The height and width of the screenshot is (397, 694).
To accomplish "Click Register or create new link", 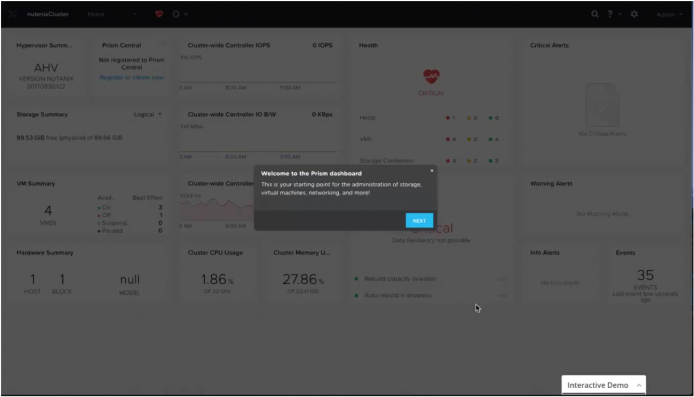I will pos(131,77).
